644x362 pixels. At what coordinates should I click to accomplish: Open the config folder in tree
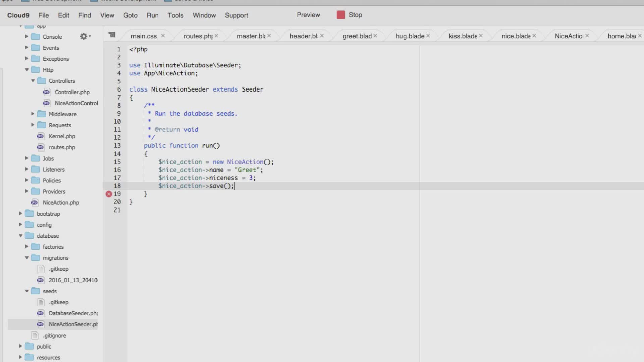[x=44, y=225]
